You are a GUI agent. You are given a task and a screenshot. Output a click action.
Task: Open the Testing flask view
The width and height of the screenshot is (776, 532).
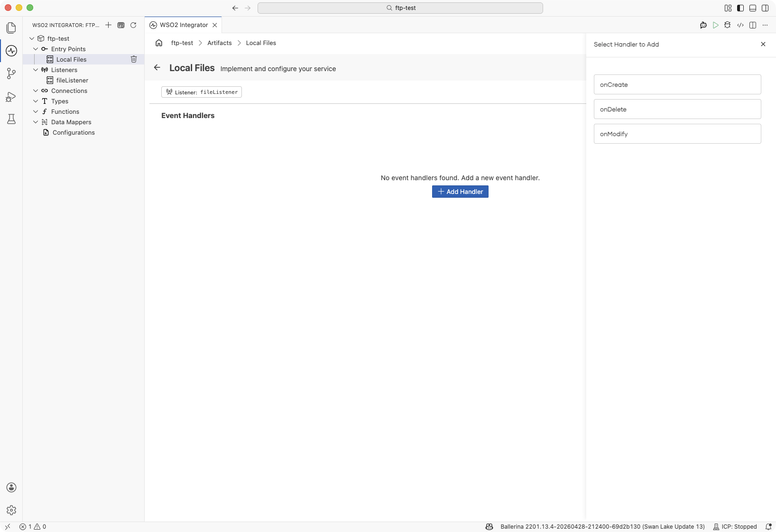click(11, 119)
